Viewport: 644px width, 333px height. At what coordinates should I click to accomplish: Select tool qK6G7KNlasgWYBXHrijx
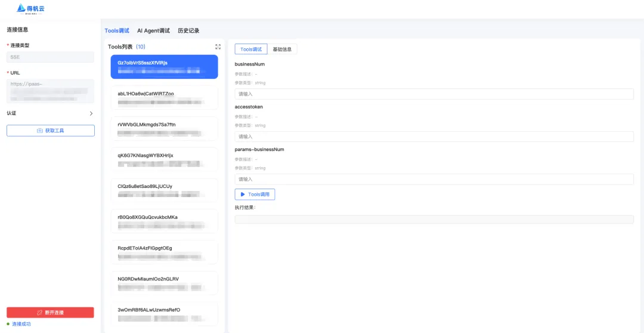click(x=165, y=159)
